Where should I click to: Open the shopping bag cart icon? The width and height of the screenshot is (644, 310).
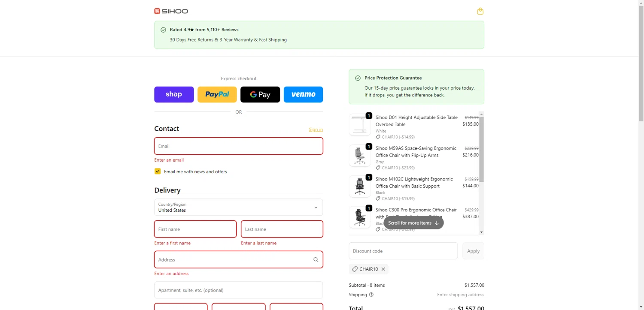click(480, 11)
